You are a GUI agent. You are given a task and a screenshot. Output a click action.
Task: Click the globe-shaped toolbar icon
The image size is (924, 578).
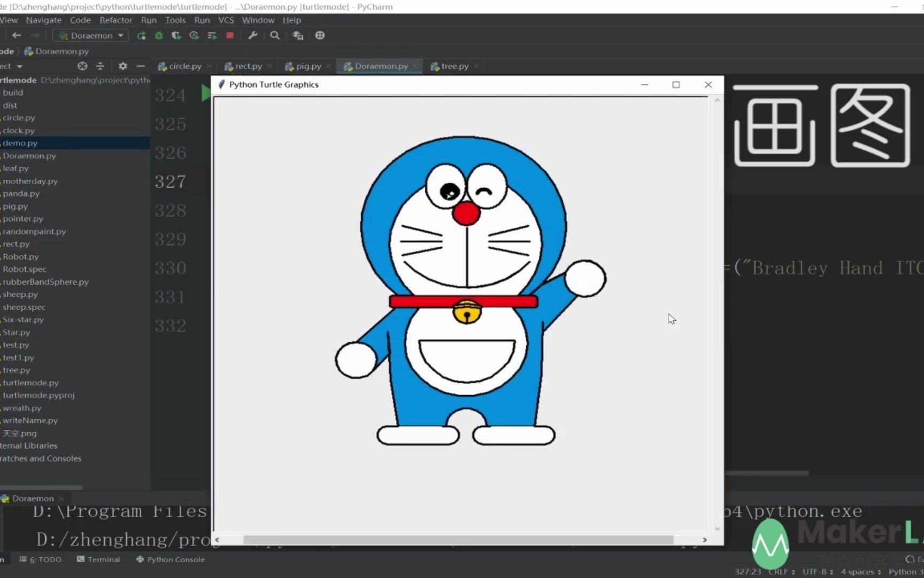tap(320, 35)
